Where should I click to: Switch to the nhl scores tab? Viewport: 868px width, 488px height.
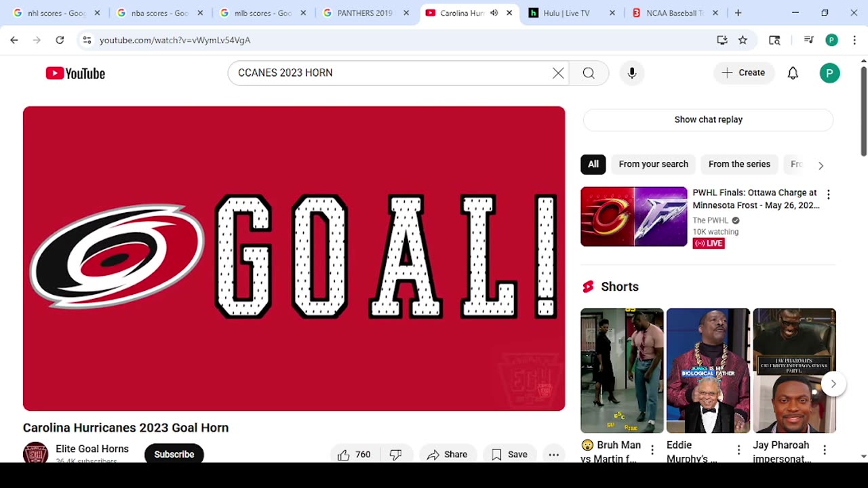(57, 13)
